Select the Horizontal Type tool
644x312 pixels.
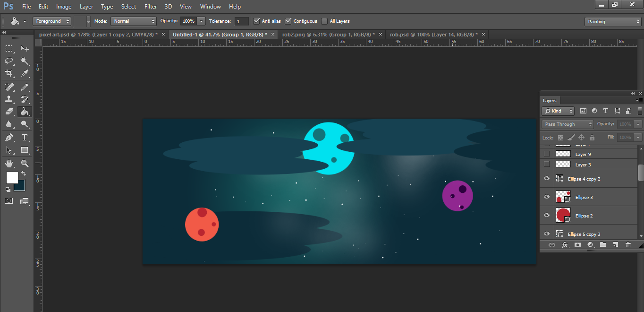25,138
